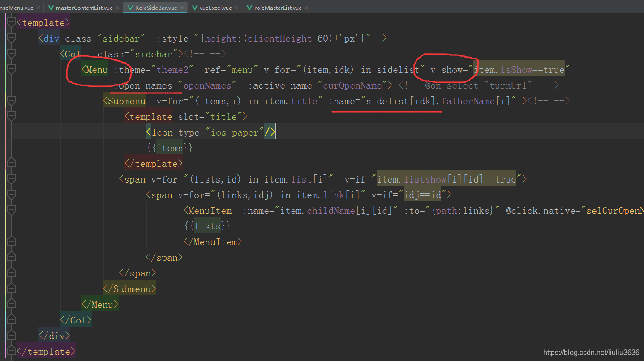This screenshot has height=361, width=644.
Task: Close the RoleSideBar.vue tab
Action: point(182,8)
